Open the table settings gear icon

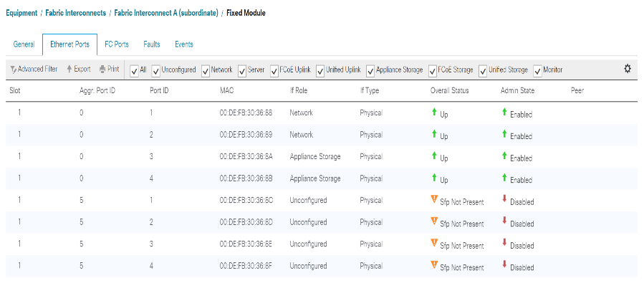click(x=628, y=69)
